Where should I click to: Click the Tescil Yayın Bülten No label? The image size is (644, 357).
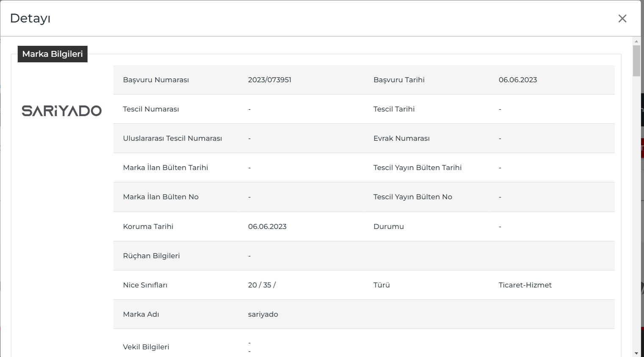(x=413, y=197)
